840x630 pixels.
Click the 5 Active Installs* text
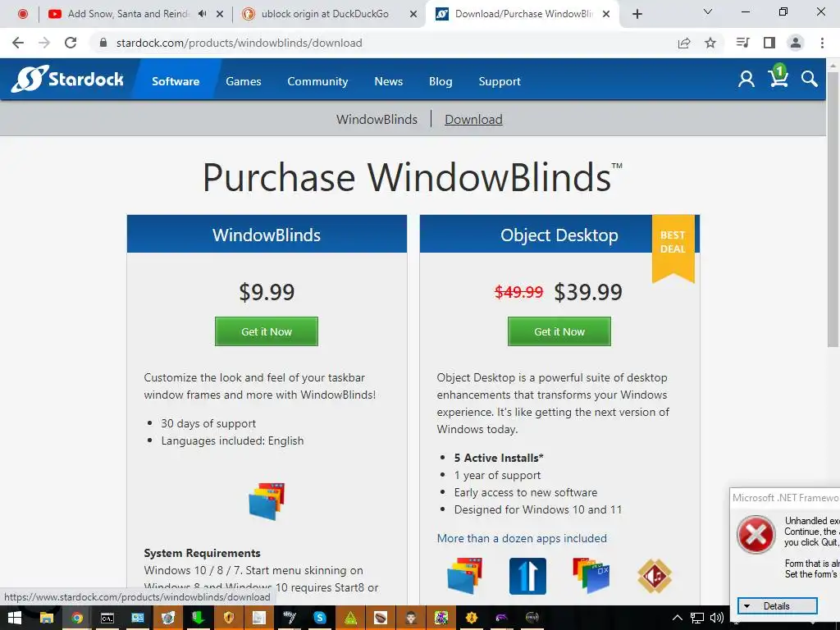499,458
